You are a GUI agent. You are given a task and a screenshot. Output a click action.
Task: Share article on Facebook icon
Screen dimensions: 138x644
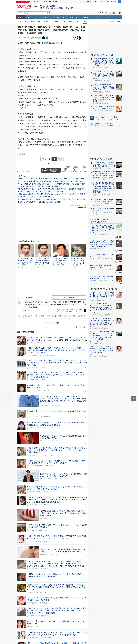47,38
